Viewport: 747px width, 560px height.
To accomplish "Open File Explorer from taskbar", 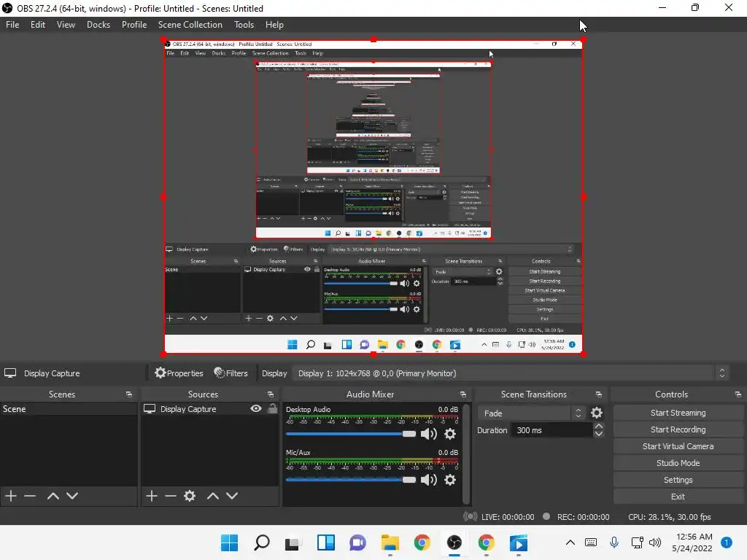I will [390, 542].
